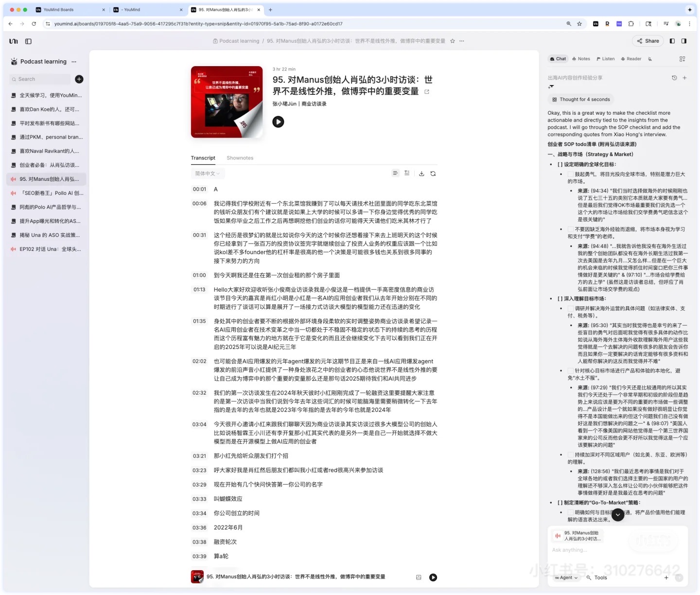Open the episode's external source link icon

tap(427, 92)
